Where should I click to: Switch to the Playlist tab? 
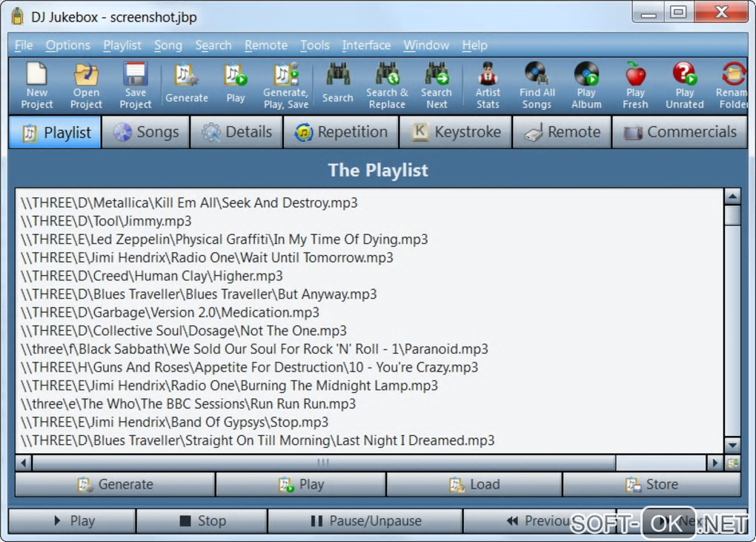55,132
